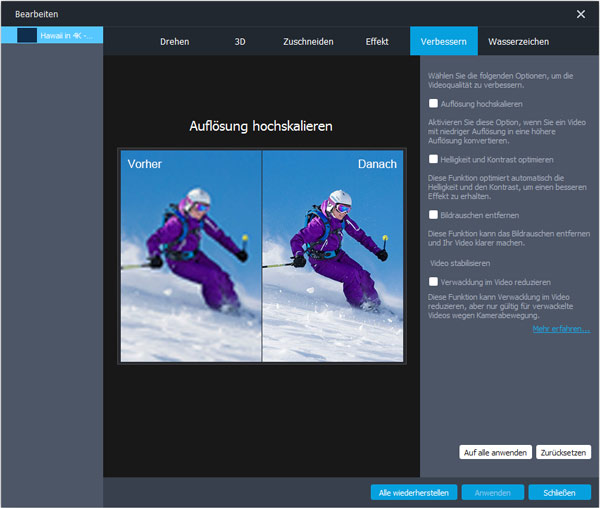Click the Zurücksetzen button
This screenshot has height=508, width=600.
coord(563,452)
